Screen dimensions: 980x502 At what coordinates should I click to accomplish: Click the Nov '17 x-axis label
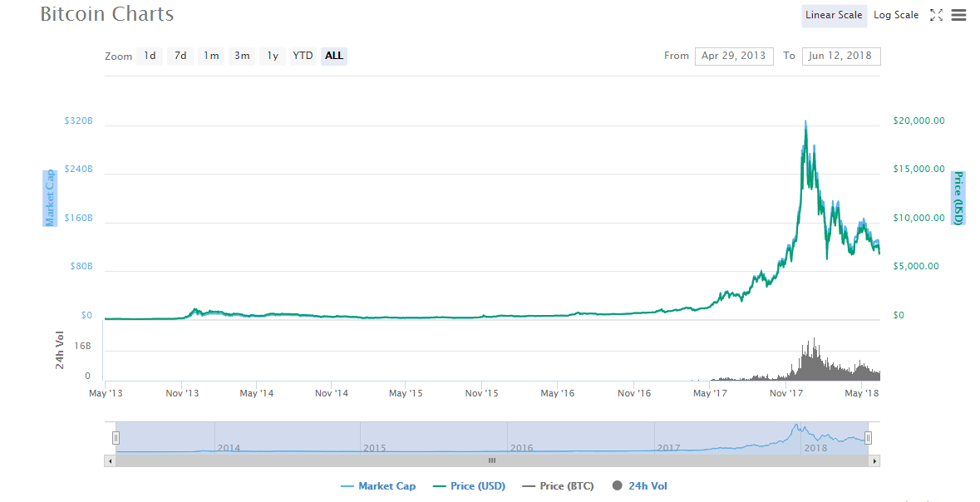pyautogui.click(x=786, y=393)
